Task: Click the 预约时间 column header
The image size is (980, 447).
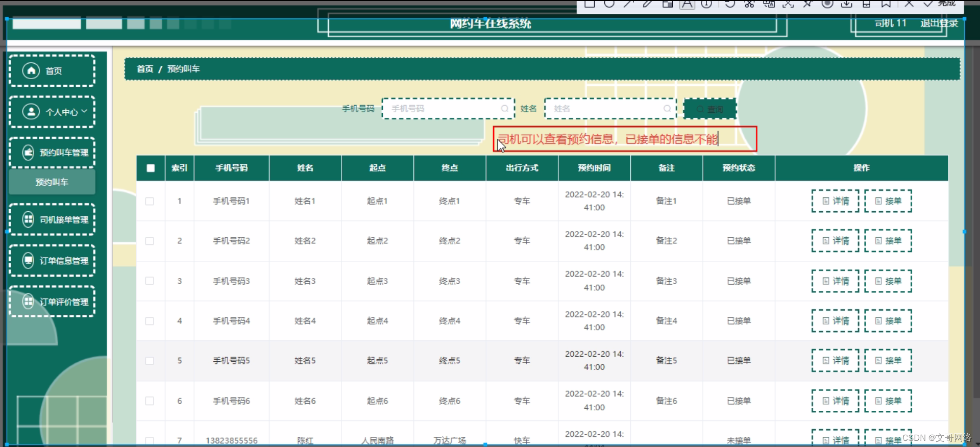Action: coord(594,168)
